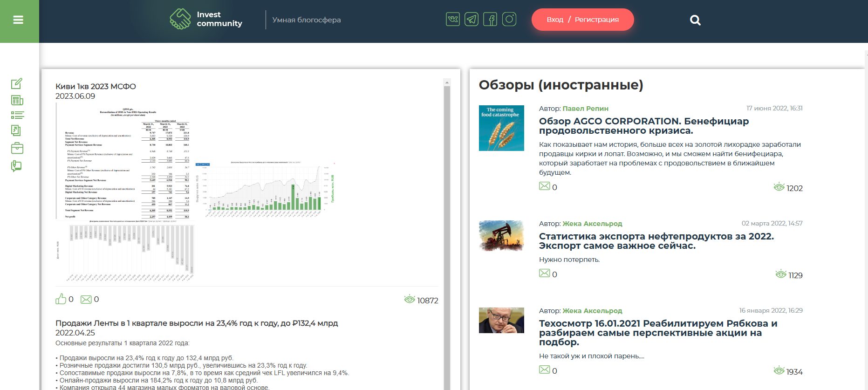Open the Invest community logo
This screenshot has height=390, width=868.
pyautogui.click(x=206, y=19)
